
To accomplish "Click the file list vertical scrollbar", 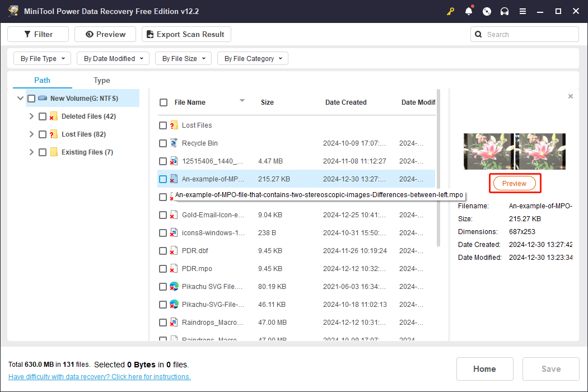I will coord(438,168).
